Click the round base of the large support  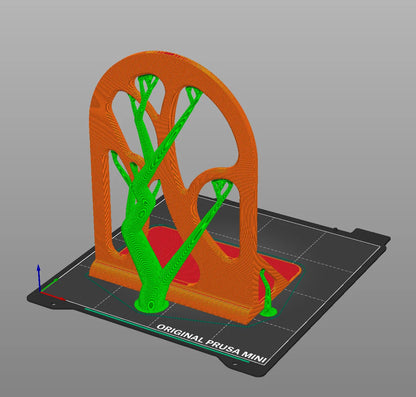[151, 304]
